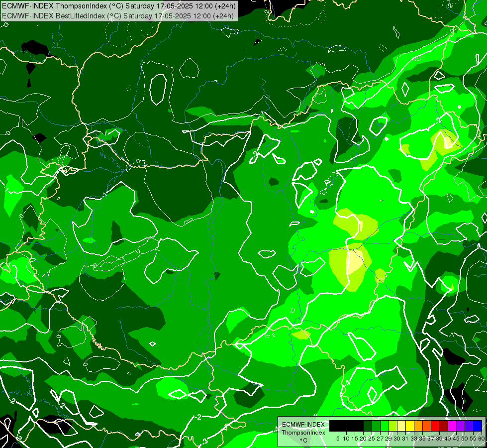Select the purple 45–50 legend swatch

point(461,426)
